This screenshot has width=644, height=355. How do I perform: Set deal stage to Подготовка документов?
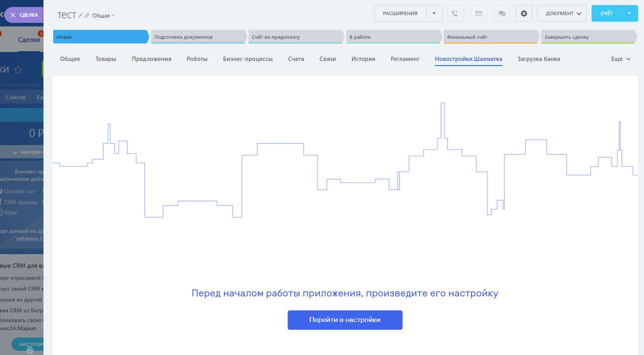point(197,37)
